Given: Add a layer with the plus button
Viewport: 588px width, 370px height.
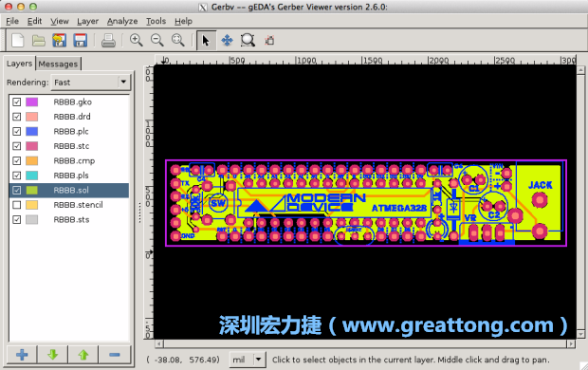Looking at the screenshot, I should point(22,354).
